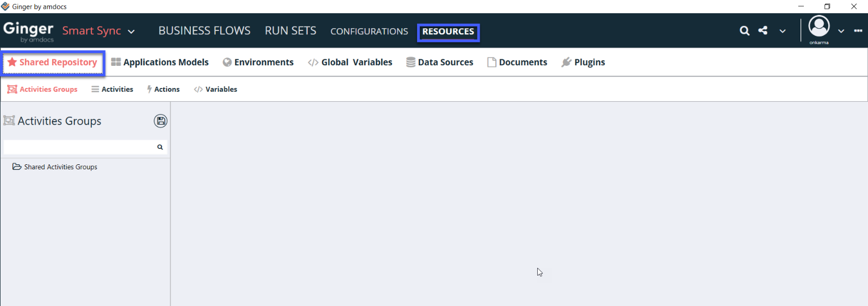The width and height of the screenshot is (868, 306).
Task: Open the Shared Activities Groups folder
Action: (x=60, y=167)
